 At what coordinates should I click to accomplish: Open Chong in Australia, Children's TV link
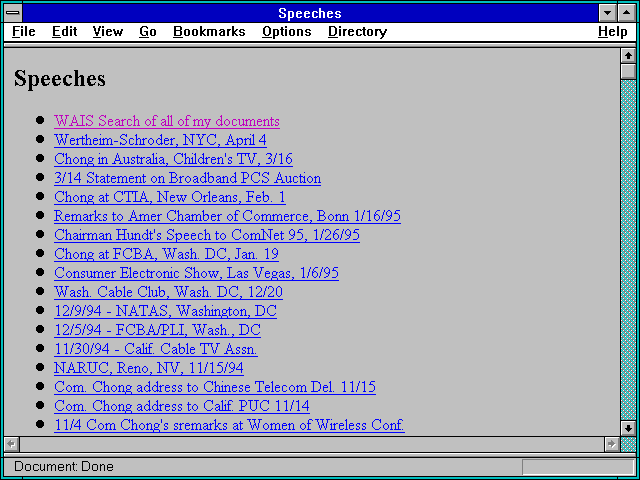(173, 159)
